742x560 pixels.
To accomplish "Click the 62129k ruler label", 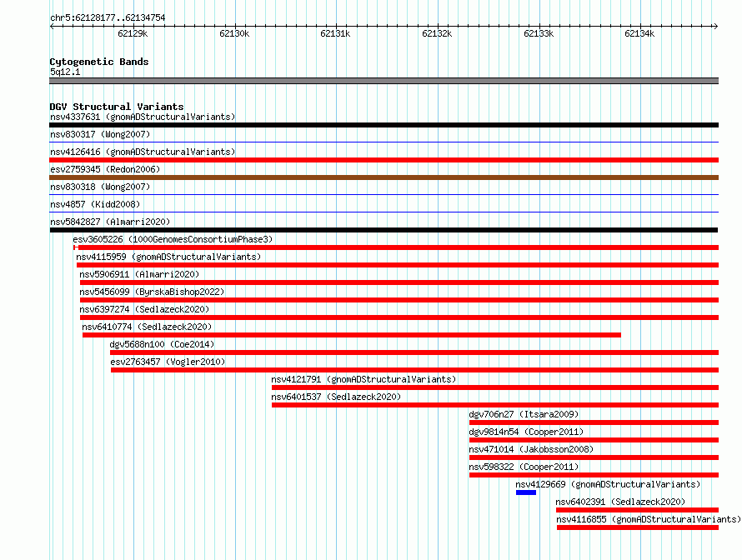I will 133,33.
